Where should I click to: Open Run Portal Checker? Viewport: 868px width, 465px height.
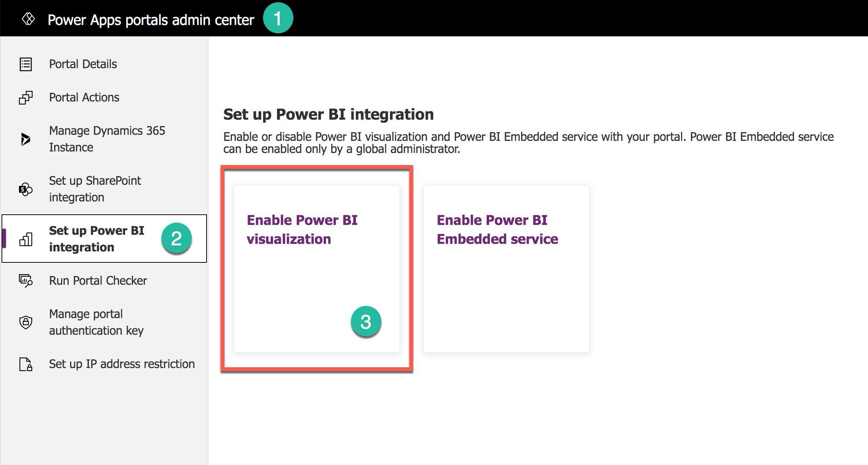click(x=104, y=281)
